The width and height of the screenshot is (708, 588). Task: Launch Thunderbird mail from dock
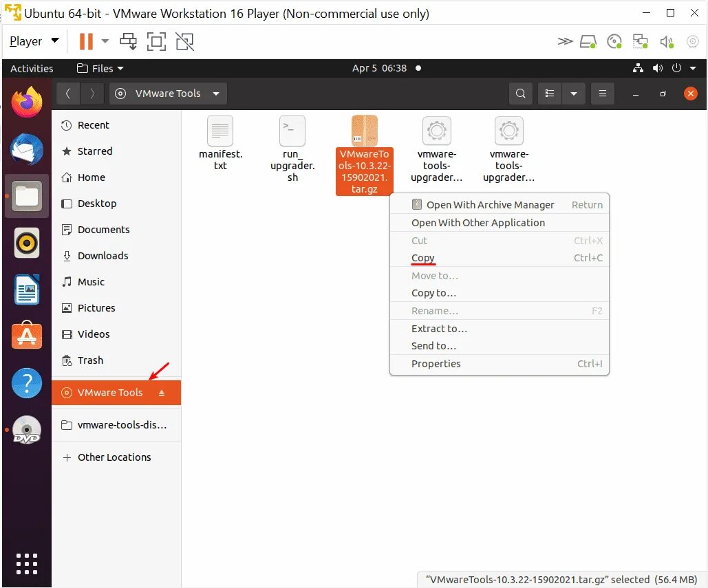[27, 149]
